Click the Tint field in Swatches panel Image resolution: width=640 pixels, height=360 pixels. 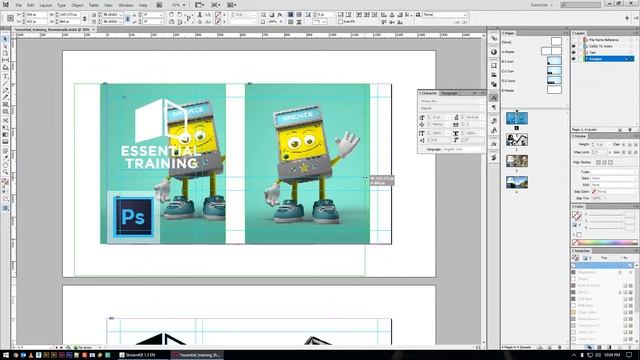tap(613, 258)
